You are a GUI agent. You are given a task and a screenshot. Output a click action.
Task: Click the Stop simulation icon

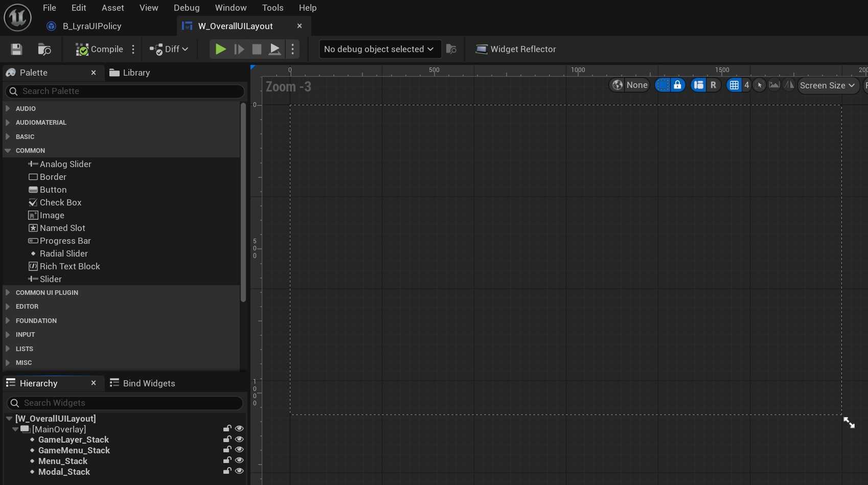(257, 49)
